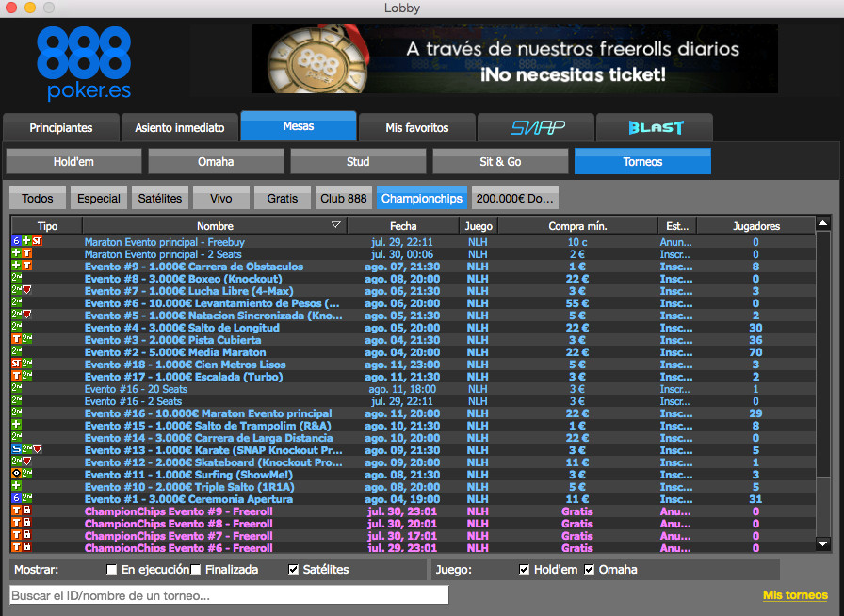The height and width of the screenshot is (616, 844).
Task: Select Evento #16 - 10.000€ Maraton Evento principal
Action: click(x=413, y=413)
